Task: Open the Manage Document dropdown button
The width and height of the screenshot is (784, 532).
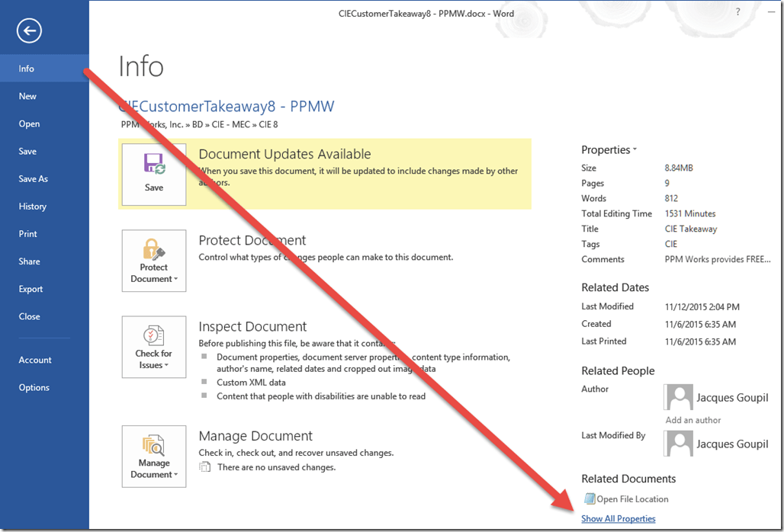Action: pyautogui.click(x=154, y=457)
